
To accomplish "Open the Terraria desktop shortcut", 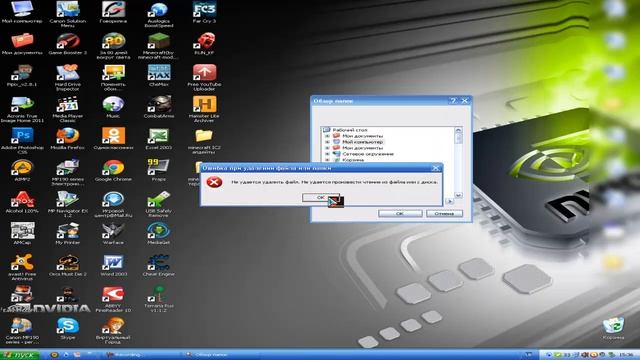I will pyautogui.click(x=159, y=299).
